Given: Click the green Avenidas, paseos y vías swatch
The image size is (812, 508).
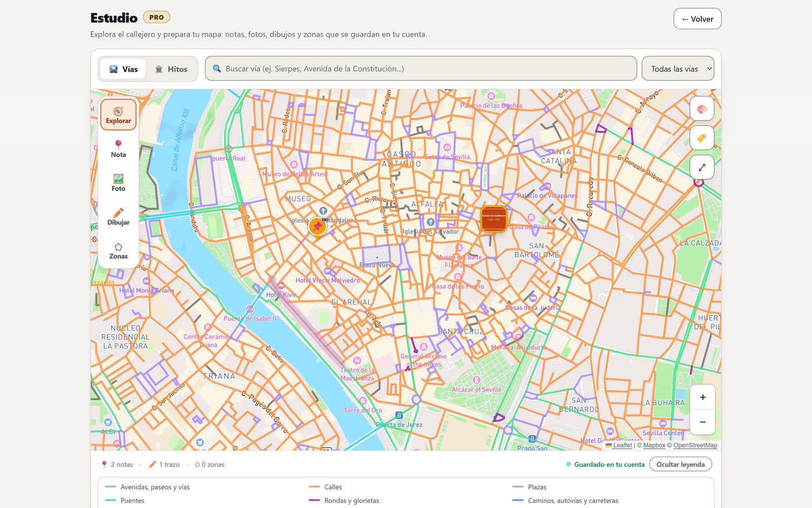Looking at the screenshot, I should point(110,487).
